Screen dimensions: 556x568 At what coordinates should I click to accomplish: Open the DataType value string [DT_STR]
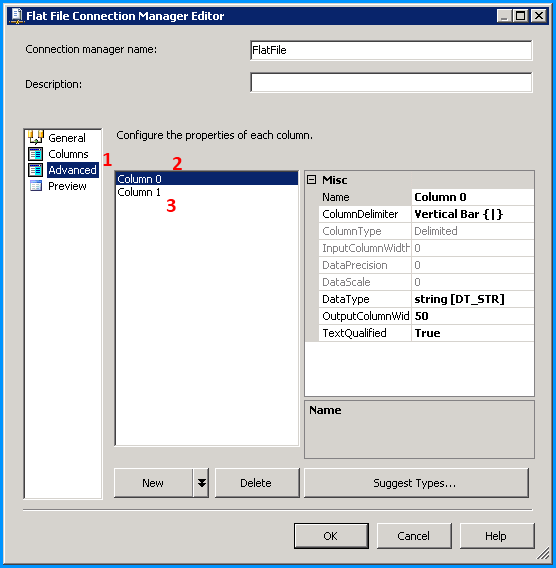click(472, 299)
